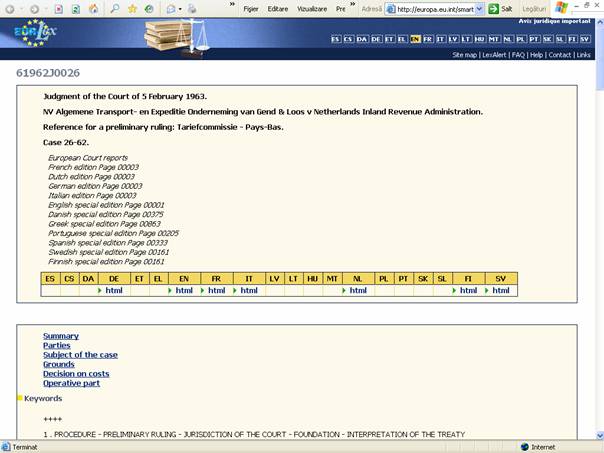604x453 pixels.
Task: Click the EUR-Lex logo in the banner
Action: pyautogui.click(x=35, y=34)
